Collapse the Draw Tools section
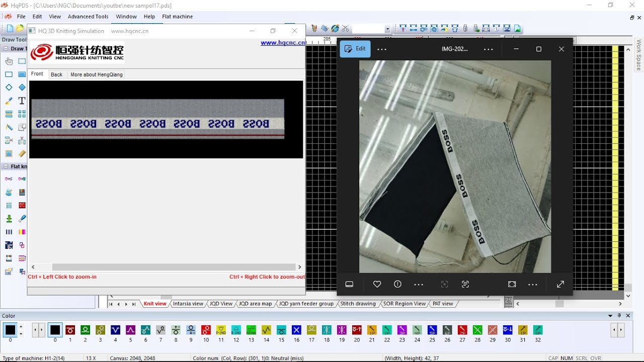 pyautogui.click(x=6, y=49)
